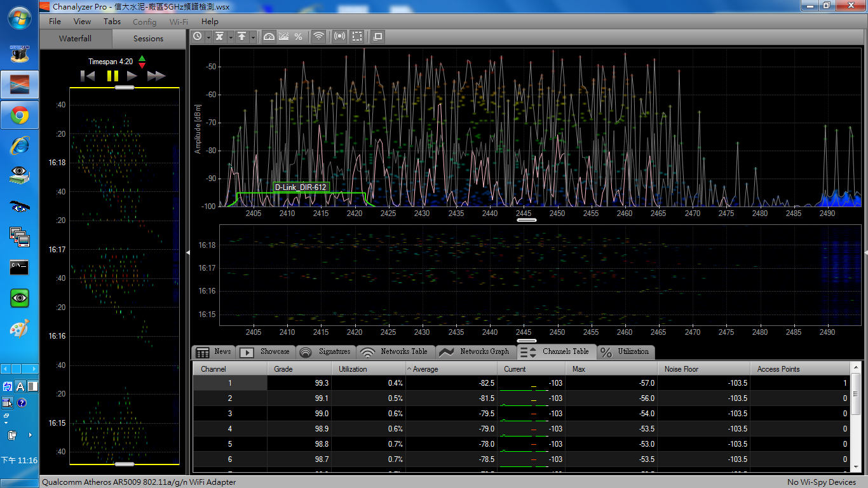The width and height of the screenshot is (868, 488).
Task: Pause playback with the yellow pause button
Action: 112,76
